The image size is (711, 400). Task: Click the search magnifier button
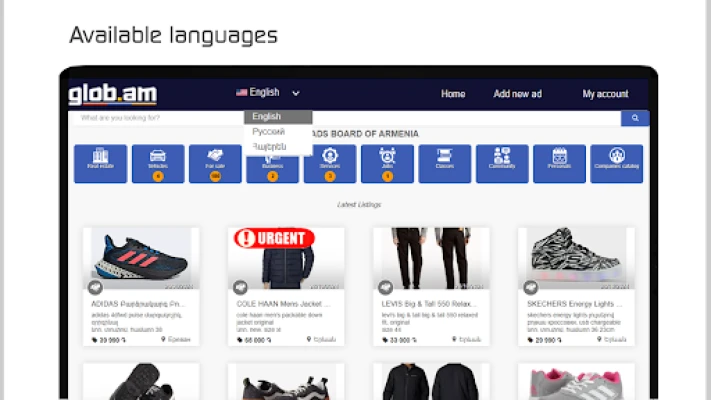click(635, 118)
